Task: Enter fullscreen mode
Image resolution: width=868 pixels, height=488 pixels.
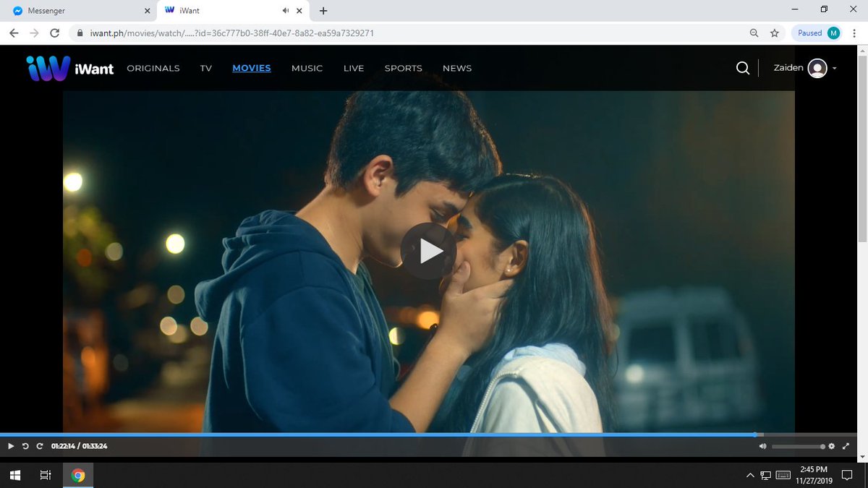Action: click(x=846, y=446)
